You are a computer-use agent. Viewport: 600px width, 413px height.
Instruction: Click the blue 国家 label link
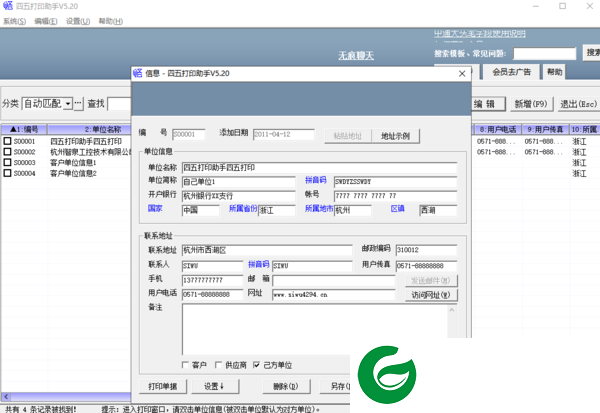[155, 208]
